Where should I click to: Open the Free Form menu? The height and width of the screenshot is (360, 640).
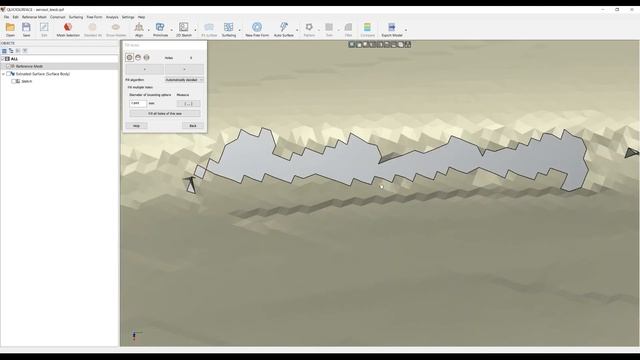(94, 17)
